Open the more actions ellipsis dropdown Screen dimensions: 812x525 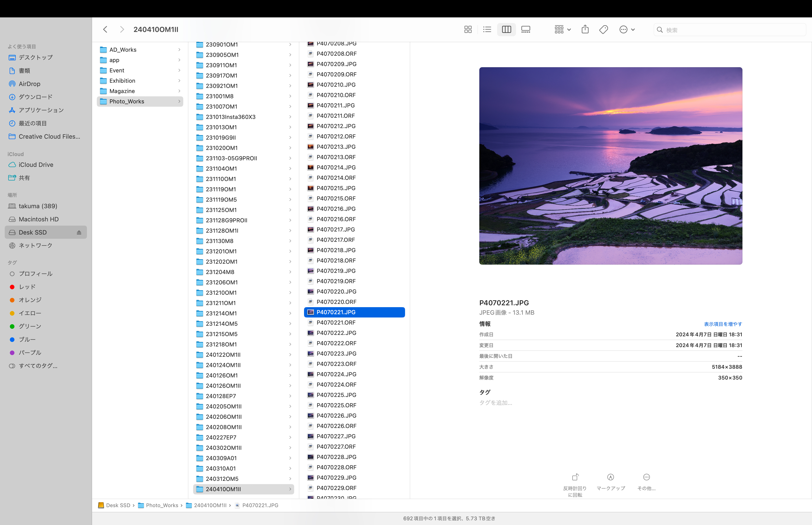(x=627, y=30)
